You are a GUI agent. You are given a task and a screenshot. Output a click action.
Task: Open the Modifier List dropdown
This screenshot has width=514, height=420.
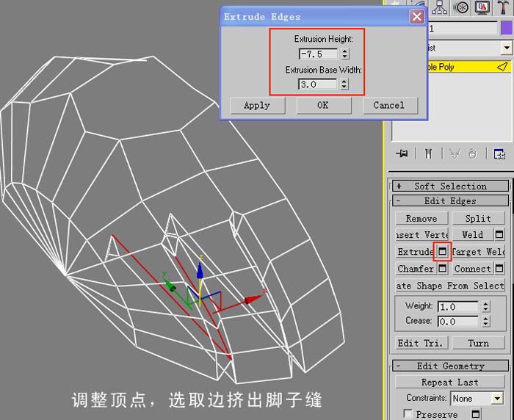[507, 48]
